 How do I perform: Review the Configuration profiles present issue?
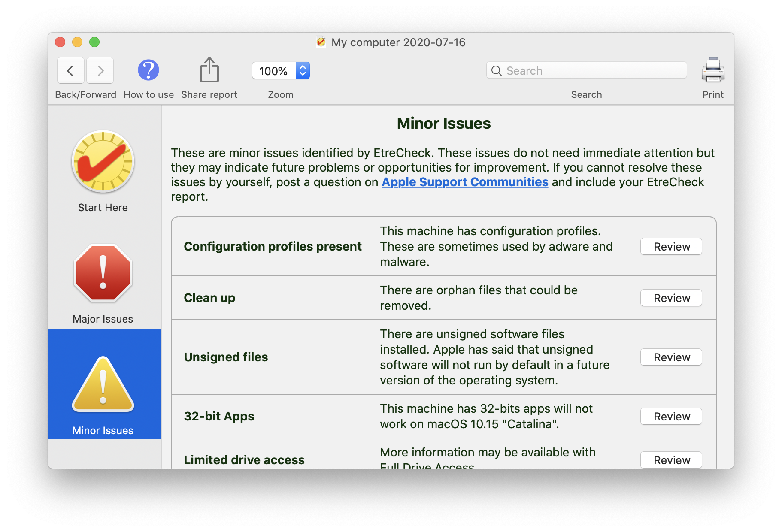[671, 247]
